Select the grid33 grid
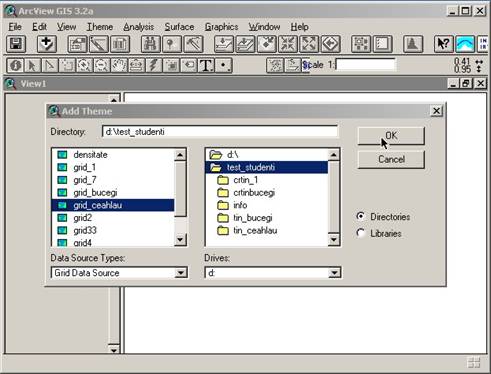491x374 pixels. 113,230
